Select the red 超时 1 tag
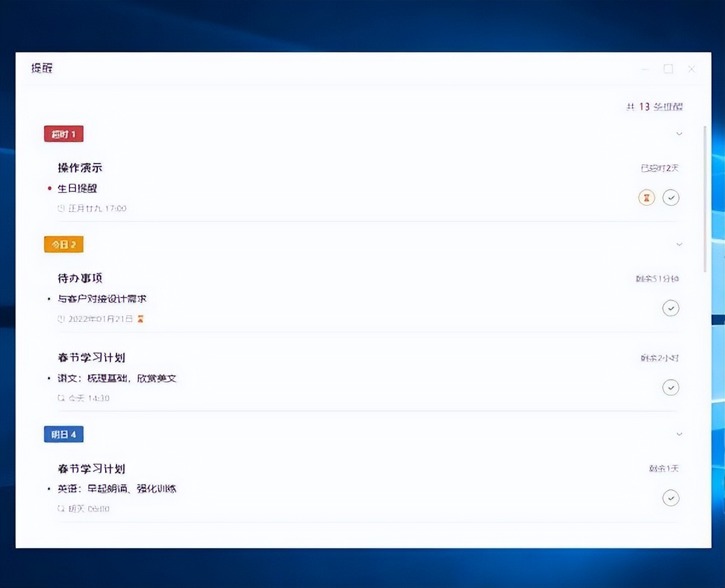725x588 pixels. 63,134
